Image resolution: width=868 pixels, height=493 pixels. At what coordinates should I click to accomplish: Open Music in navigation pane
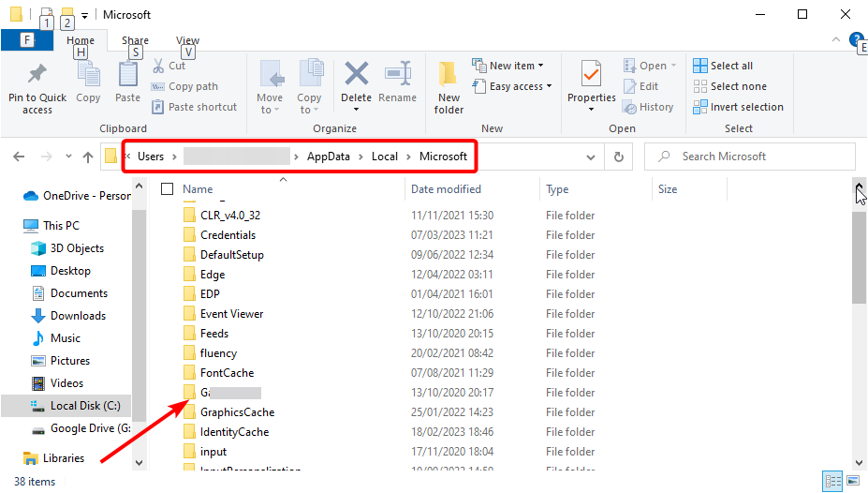(x=56, y=338)
